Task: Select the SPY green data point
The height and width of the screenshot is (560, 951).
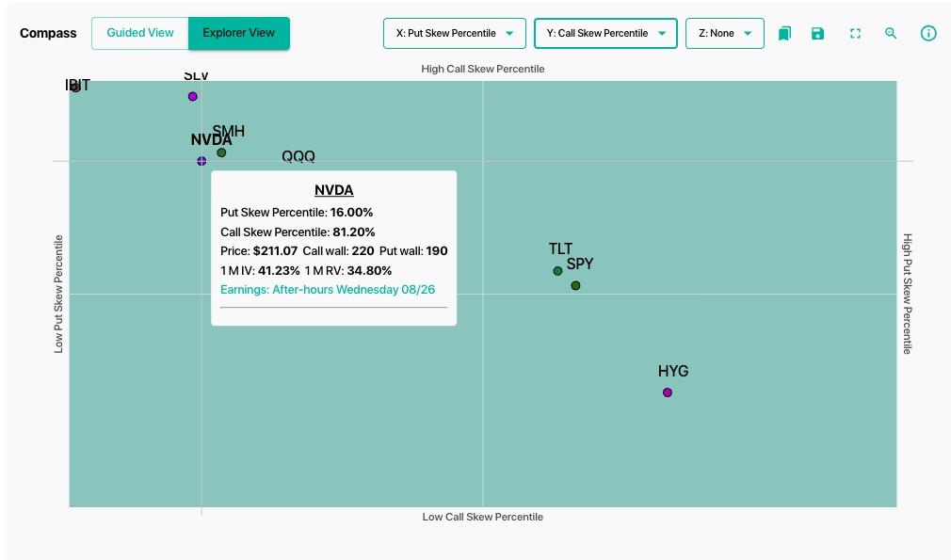Action: pos(575,285)
